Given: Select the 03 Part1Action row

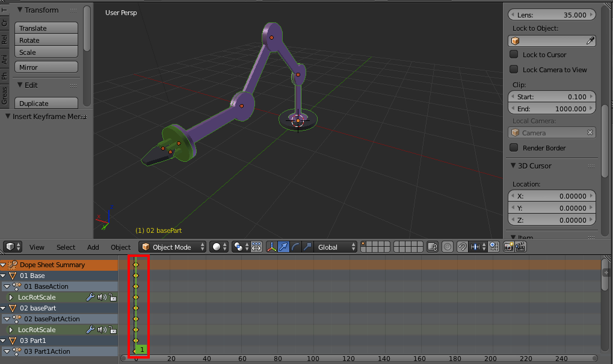Looking at the screenshot, I should [58, 351].
